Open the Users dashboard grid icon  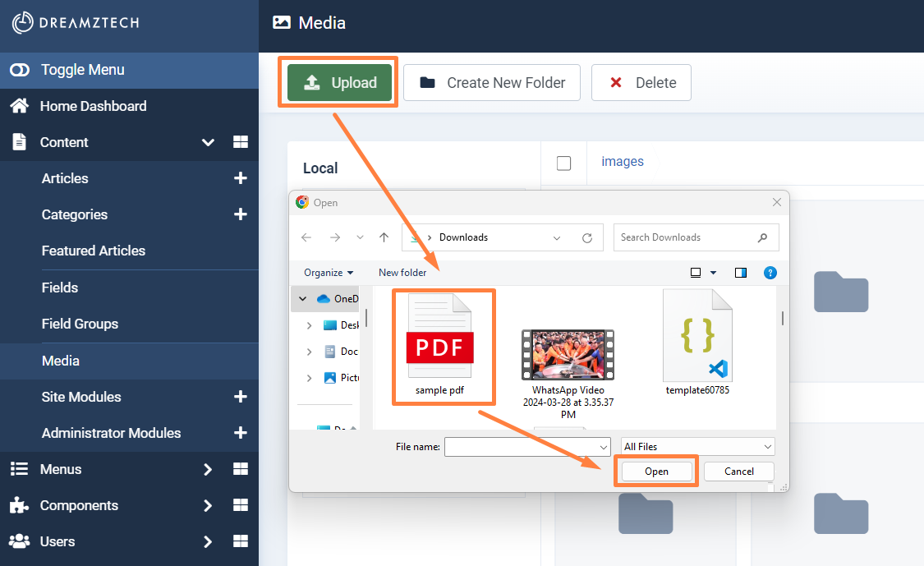(x=241, y=541)
